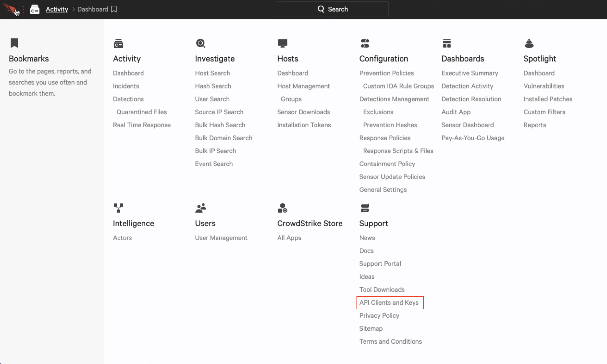Screen dimensions: 607x364
Task: Open the Activity breadcrumb link
Action: click(57, 9)
